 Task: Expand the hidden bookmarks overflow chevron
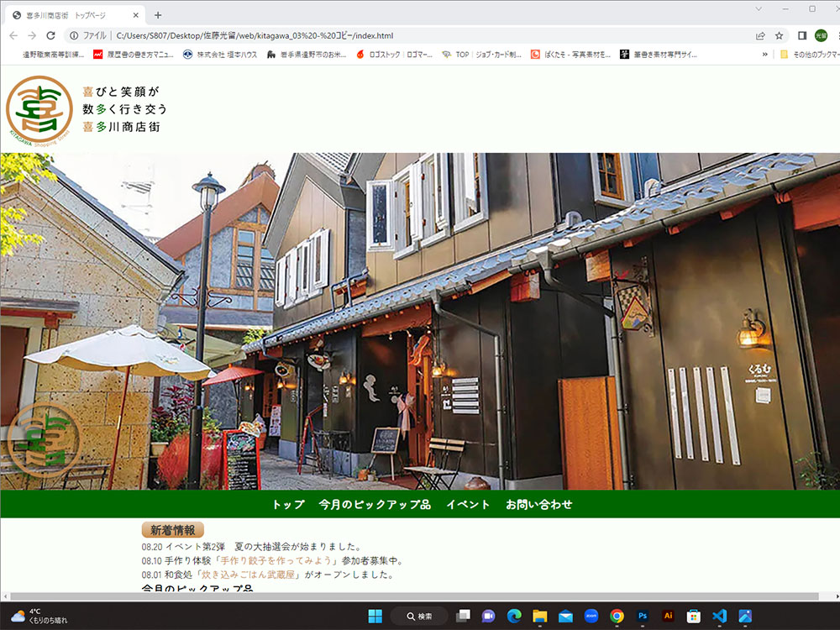coord(765,55)
